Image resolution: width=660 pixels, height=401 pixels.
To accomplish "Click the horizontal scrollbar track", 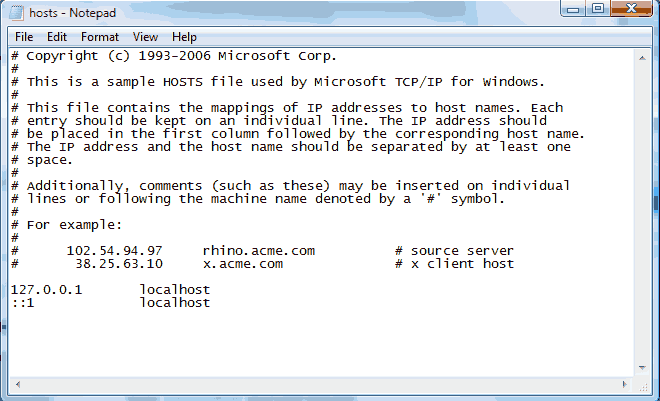I will pos(321,384).
